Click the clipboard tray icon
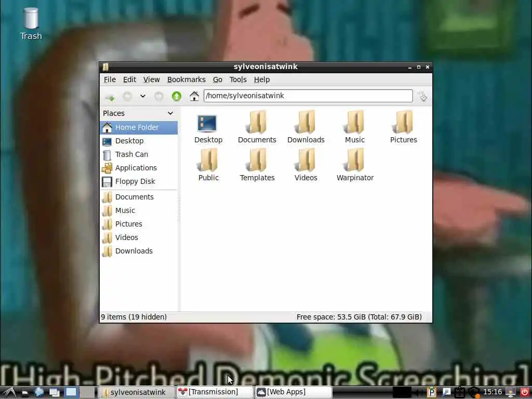 [x=460, y=393]
